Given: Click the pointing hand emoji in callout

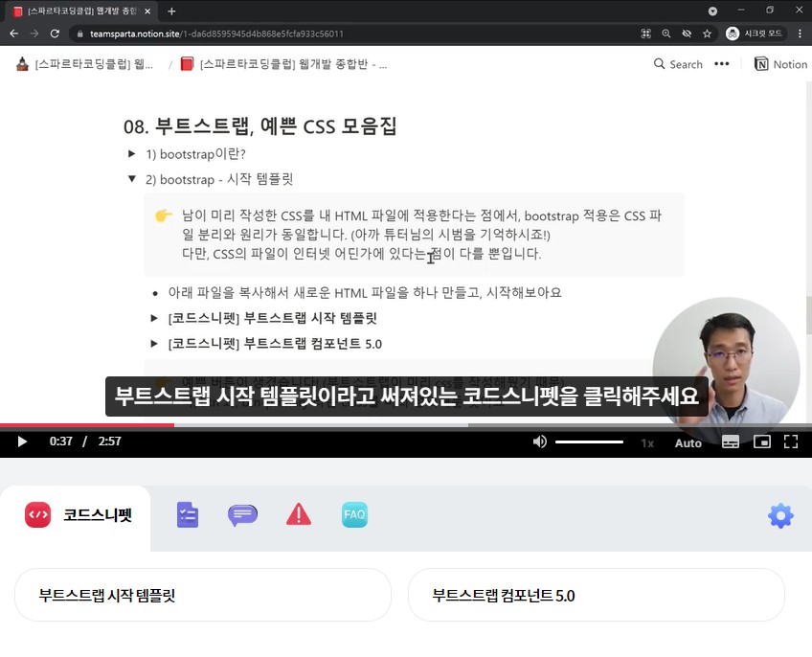Looking at the screenshot, I should 163,215.
